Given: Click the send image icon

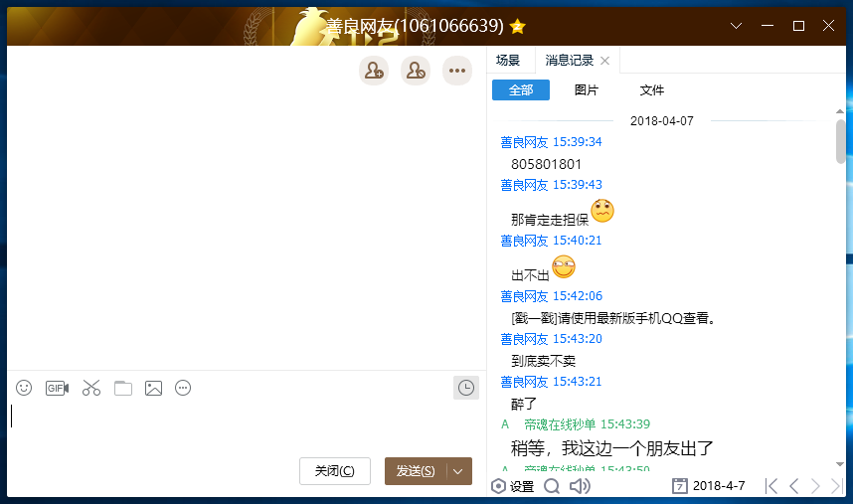Looking at the screenshot, I should click(153, 389).
